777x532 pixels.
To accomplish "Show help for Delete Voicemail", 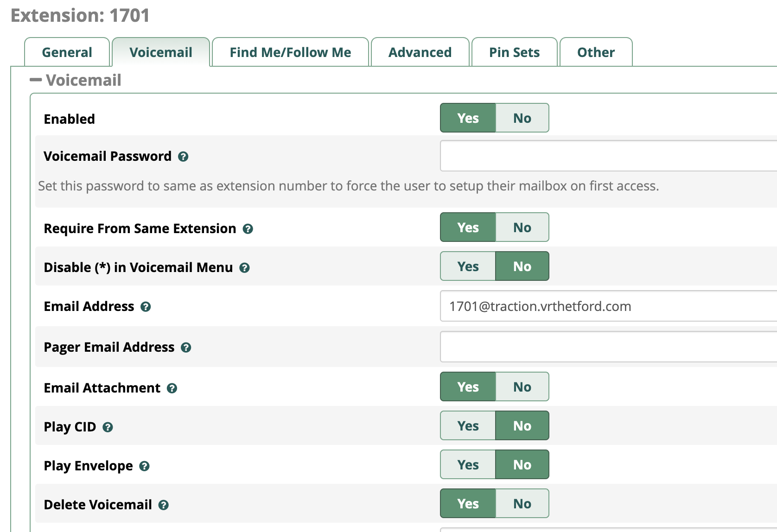I will tap(163, 505).
